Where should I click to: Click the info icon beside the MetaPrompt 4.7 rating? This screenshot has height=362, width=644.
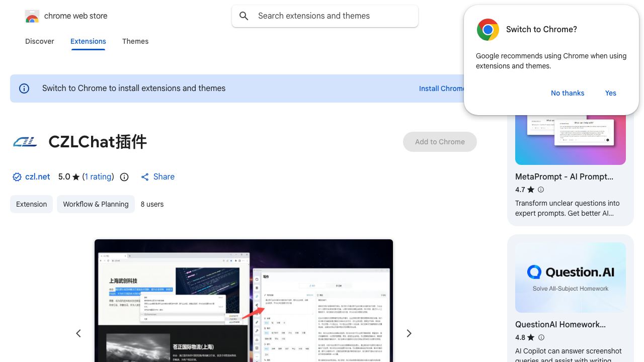tap(541, 190)
